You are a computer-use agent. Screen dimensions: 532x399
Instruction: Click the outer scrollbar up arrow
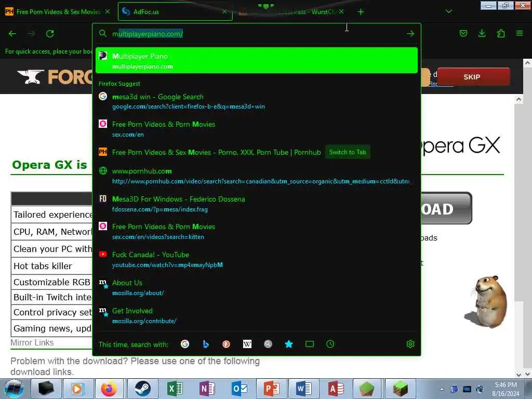pyautogui.click(x=527, y=63)
